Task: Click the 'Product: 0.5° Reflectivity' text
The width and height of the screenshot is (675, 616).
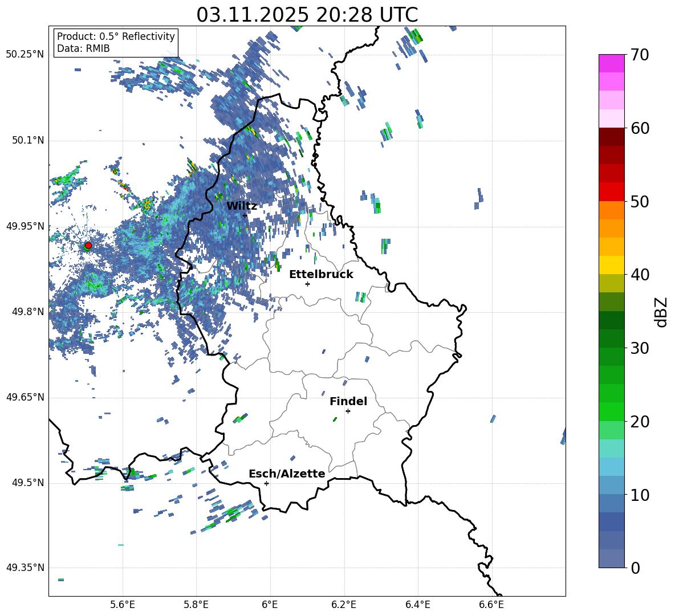Action: [x=116, y=36]
